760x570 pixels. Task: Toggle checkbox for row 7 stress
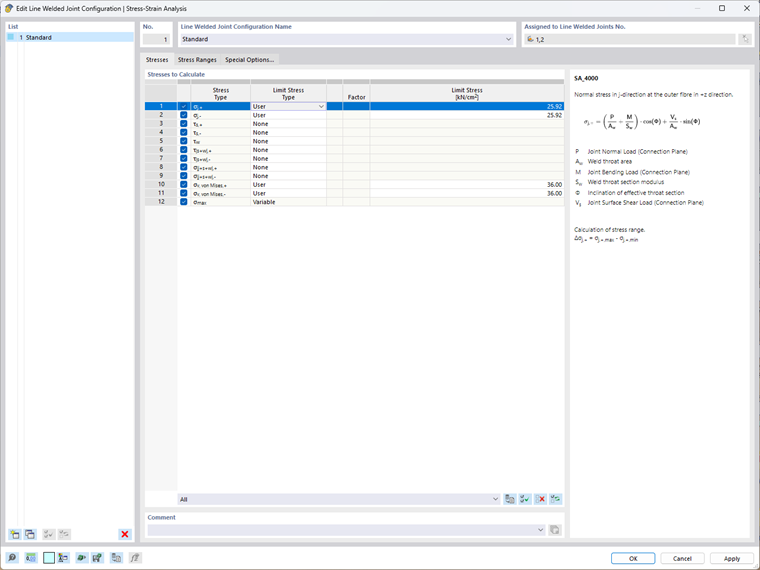click(184, 158)
